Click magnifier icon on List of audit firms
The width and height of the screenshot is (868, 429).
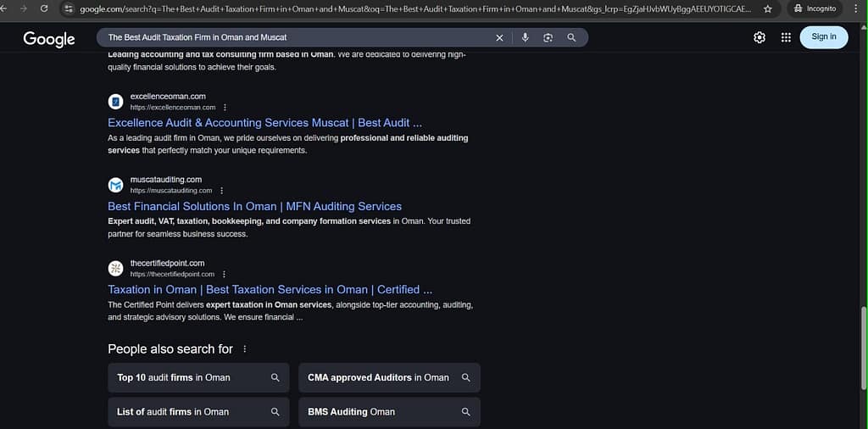pyautogui.click(x=275, y=412)
